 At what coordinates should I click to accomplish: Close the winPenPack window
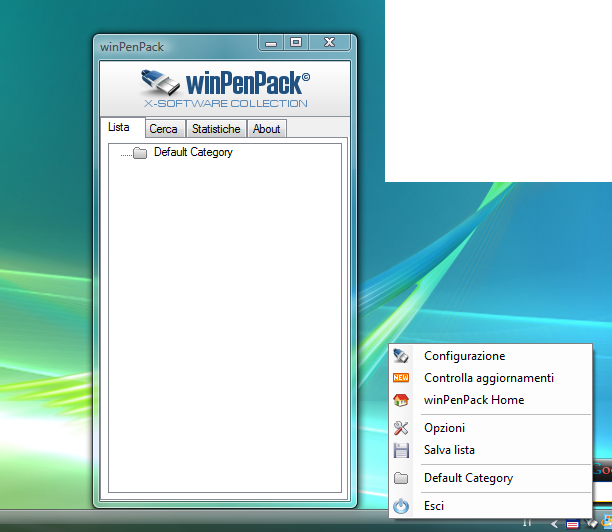pyautogui.click(x=329, y=42)
